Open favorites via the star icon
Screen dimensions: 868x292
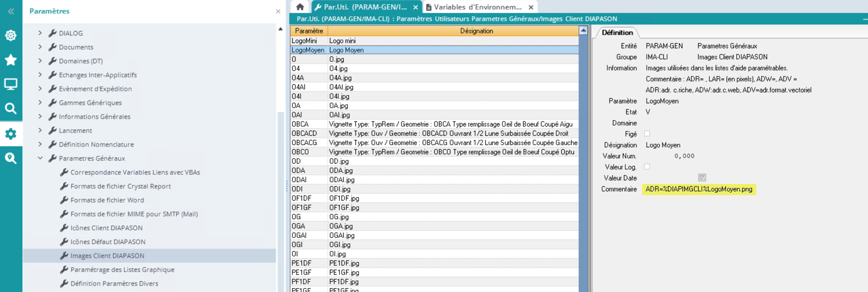point(11,60)
